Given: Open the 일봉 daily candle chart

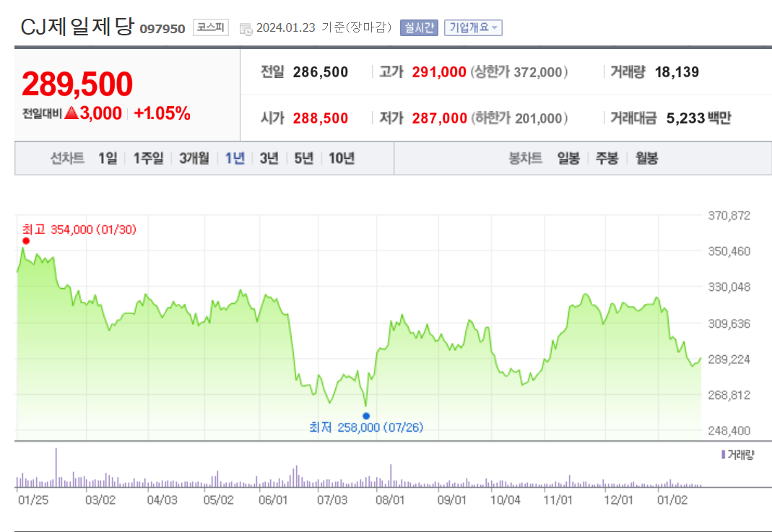Looking at the screenshot, I should (x=568, y=159).
